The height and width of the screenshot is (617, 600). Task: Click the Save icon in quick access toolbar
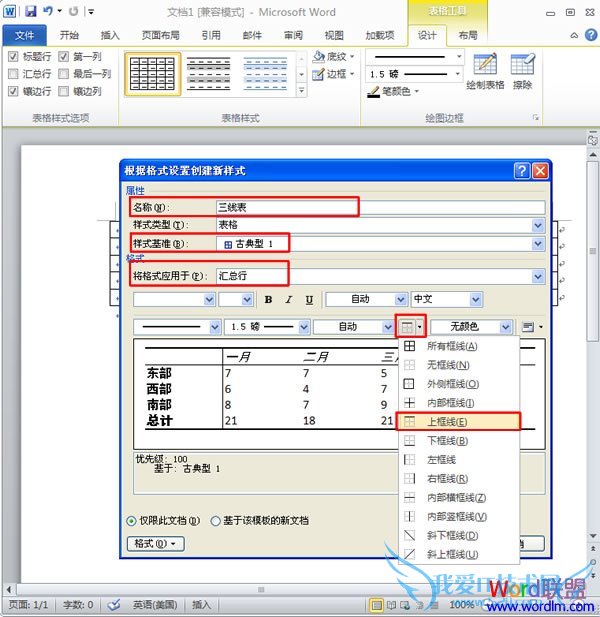[30, 11]
